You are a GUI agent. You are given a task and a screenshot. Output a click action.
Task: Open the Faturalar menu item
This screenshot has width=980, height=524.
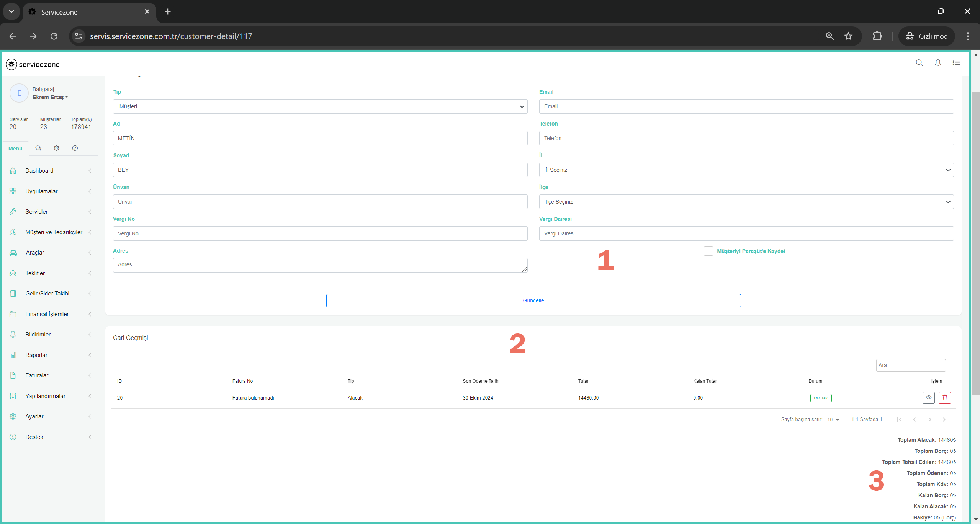click(37, 375)
